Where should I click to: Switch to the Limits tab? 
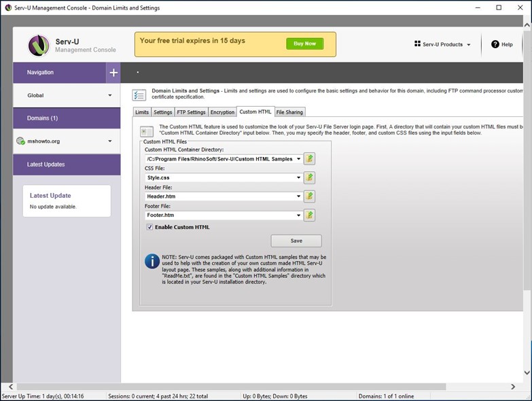point(142,112)
